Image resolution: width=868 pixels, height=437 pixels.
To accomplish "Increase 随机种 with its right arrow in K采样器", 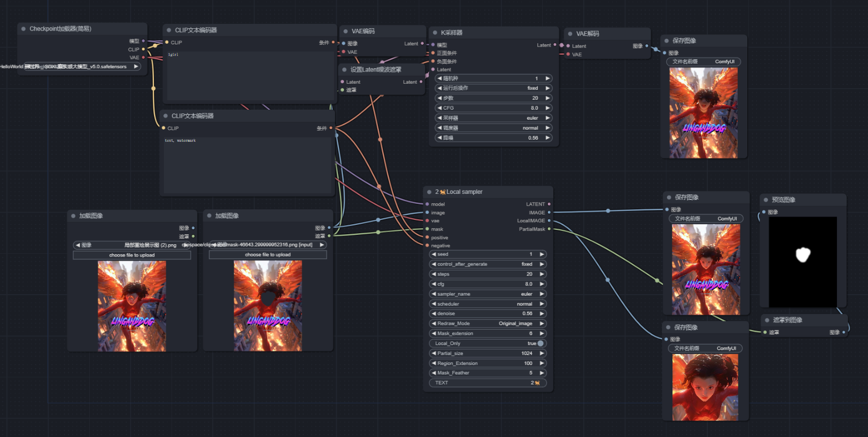I will point(548,79).
